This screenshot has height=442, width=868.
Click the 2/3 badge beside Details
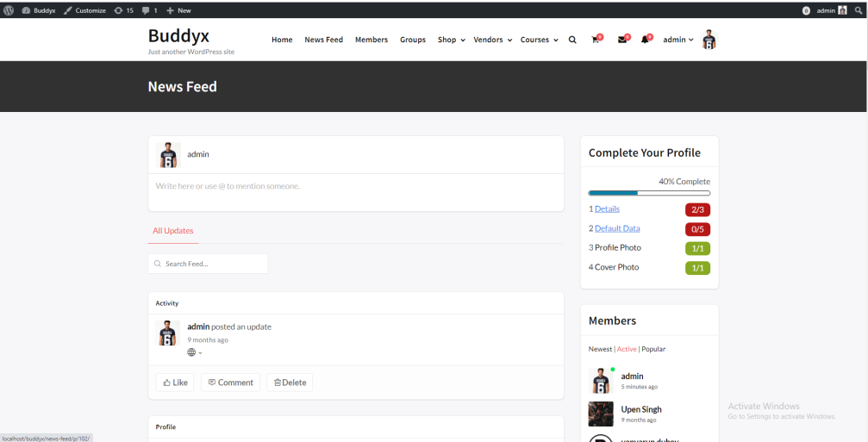pos(697,209)
